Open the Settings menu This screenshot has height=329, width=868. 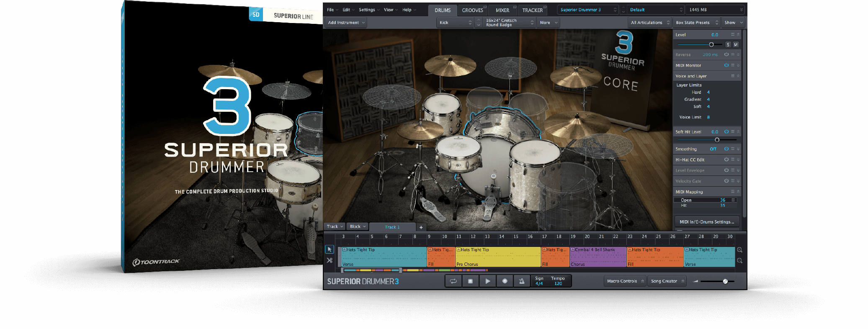click(x=369, y=10)
